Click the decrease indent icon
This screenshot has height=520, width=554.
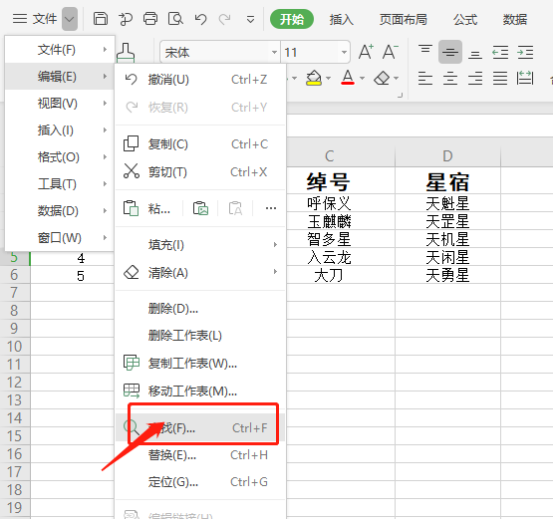point(500,53)
